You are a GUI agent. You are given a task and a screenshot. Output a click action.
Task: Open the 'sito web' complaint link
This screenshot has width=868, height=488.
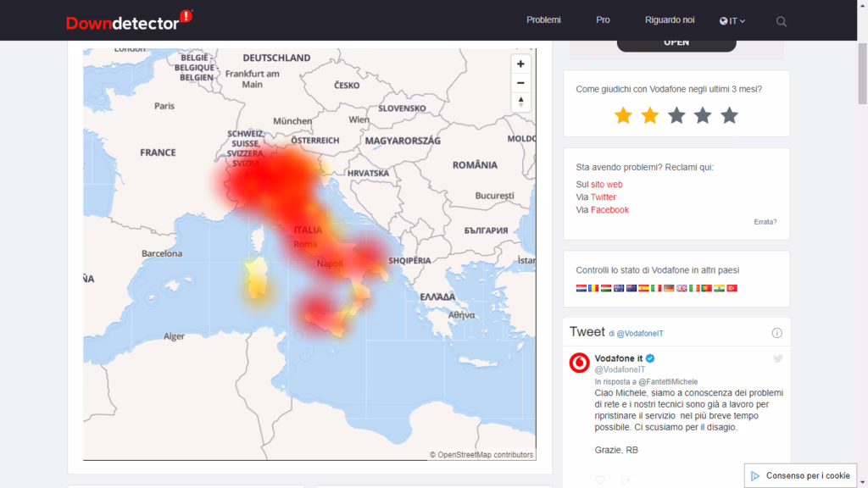[607, 184]
